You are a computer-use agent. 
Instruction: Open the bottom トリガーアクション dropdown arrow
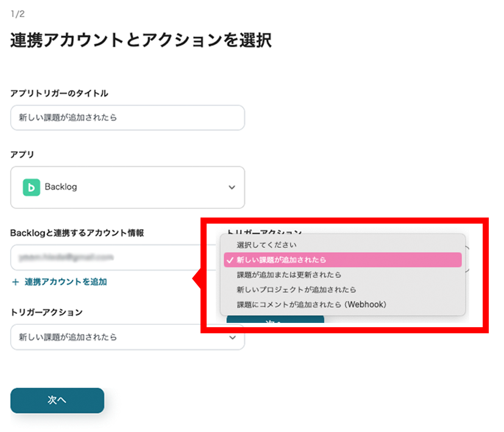[232, 337]
